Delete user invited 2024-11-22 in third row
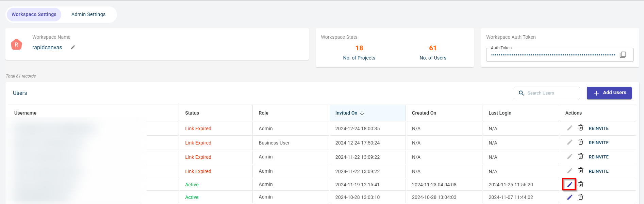Screen dimensions: 644x204 [581, 156]
